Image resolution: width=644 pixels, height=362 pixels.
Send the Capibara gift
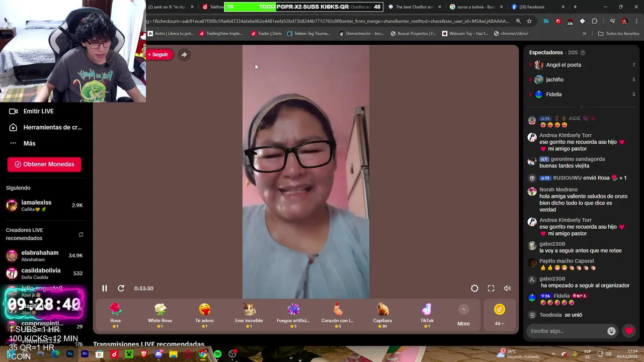point(382,316)
